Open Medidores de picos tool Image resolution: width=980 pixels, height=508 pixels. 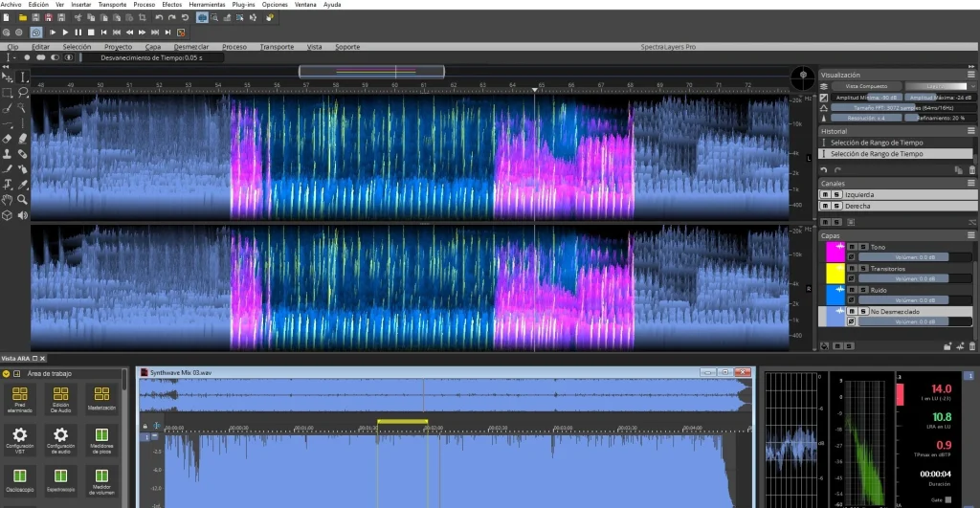[x=101, y=439]
